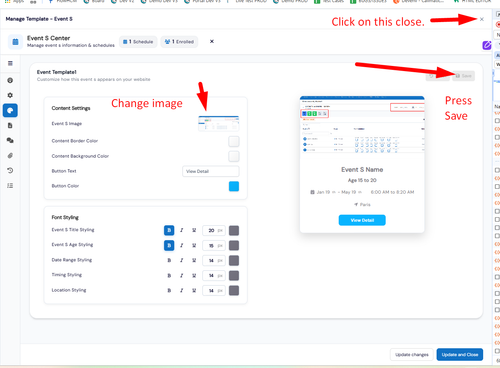Click the Content Settings heading
500x368 pixels.
coord(71,108)
